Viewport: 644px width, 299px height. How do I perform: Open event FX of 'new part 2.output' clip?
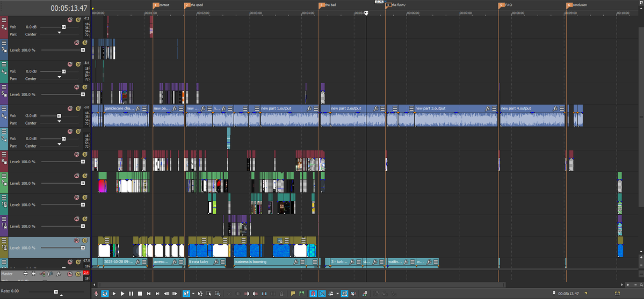coord(376,108)
